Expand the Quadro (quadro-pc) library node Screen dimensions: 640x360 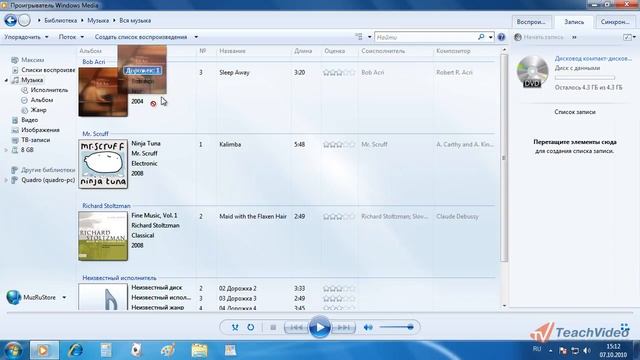tap(6, 180)
